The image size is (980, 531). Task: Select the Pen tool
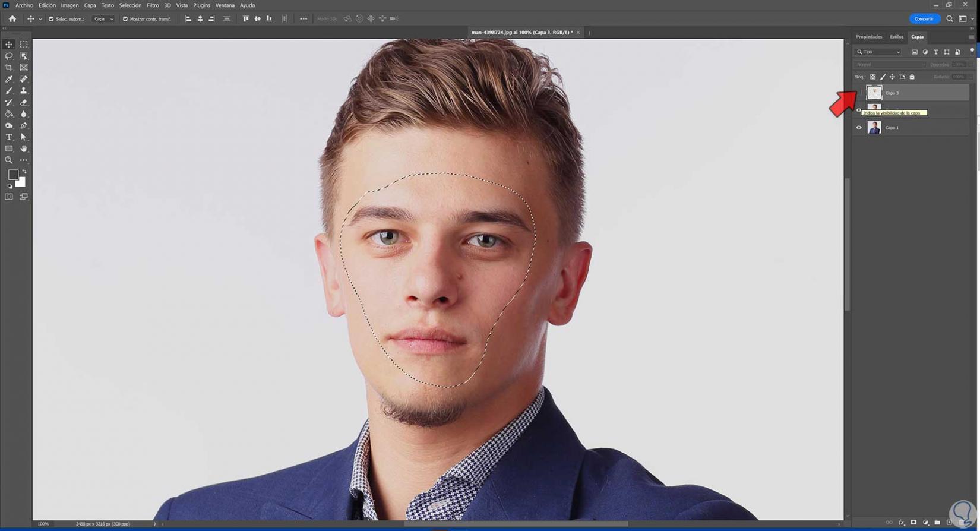tap(24, 125)
